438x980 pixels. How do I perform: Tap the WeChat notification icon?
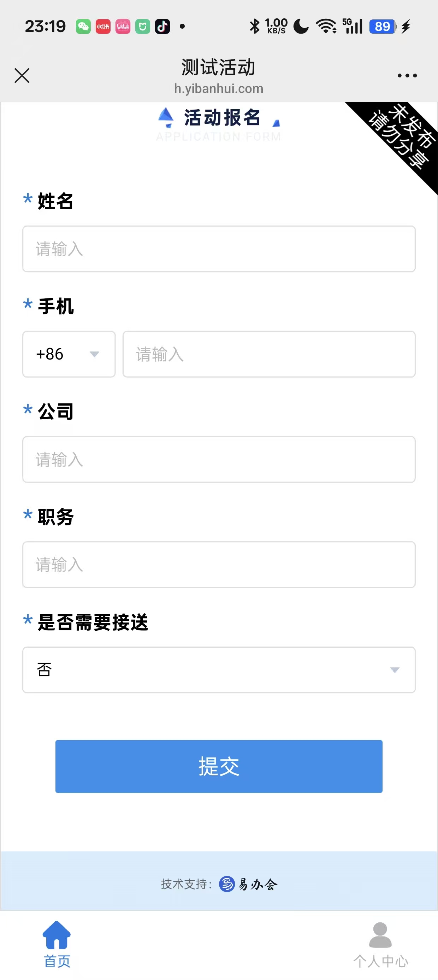[x=83, y=27]
